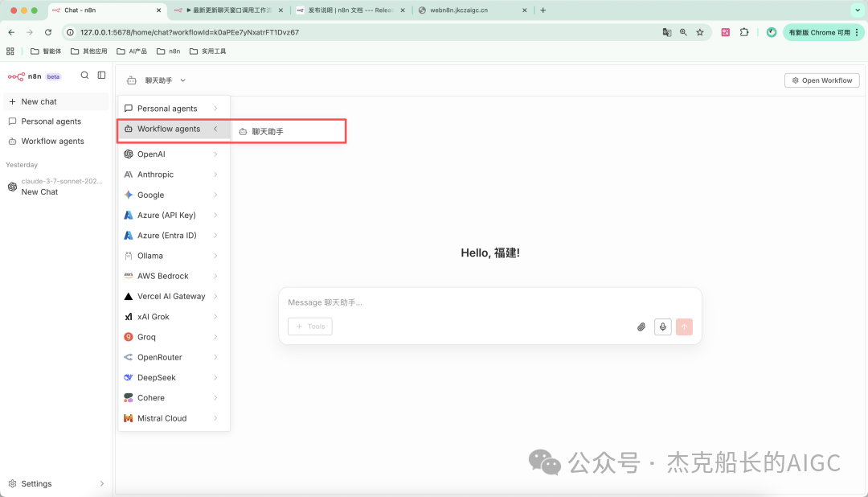This screenshot has width=868, height=497.
Task: Expand the Personal agents submenu chevron
Action: 215,109
